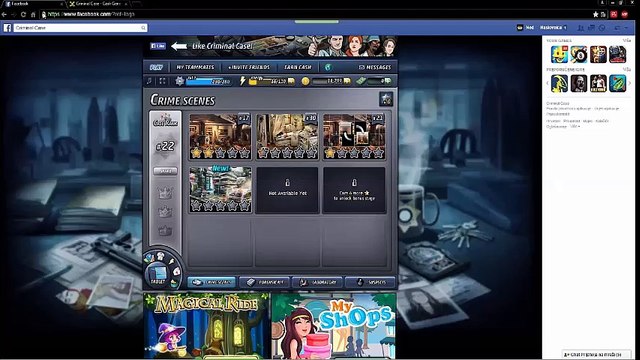This screenshot has width=640, height=360.
Task: Open the Facebook messages icon
Action: coord(591,28)
